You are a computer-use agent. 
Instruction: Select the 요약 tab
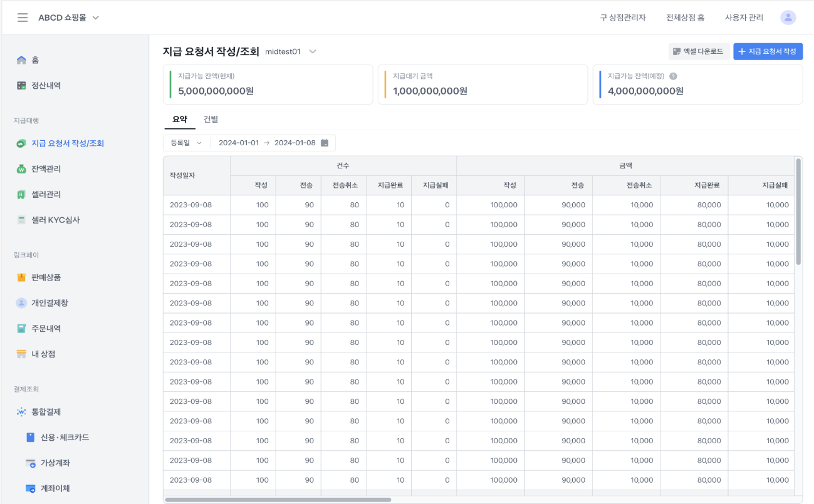click(x=180, y=119)
